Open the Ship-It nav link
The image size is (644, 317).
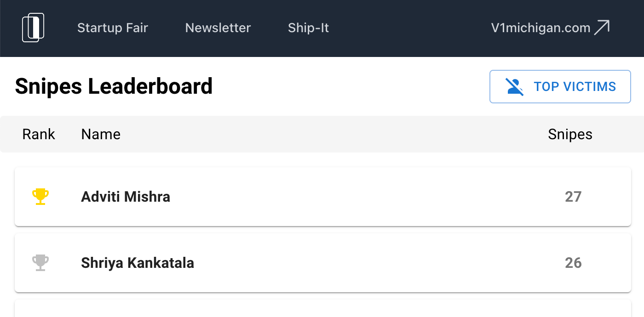[309, 28]
